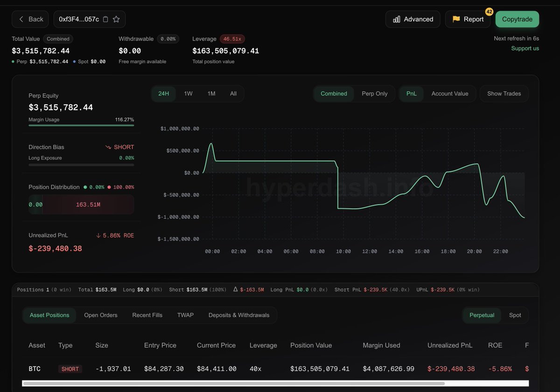Image resolution: width=560 pixels, height=392 pixels.
Task: Click the 40x leverage cell
Action: [x=256, y=369]
